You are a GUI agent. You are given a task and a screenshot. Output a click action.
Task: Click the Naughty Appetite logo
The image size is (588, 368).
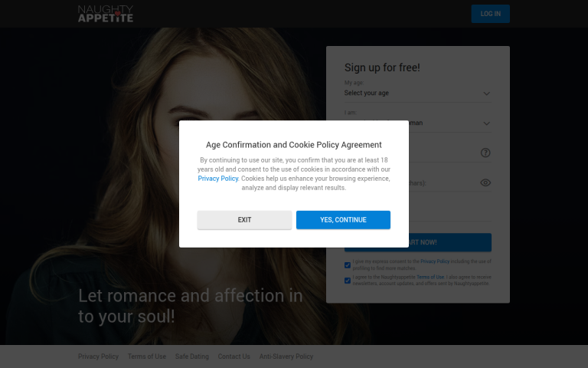(106, 14)
